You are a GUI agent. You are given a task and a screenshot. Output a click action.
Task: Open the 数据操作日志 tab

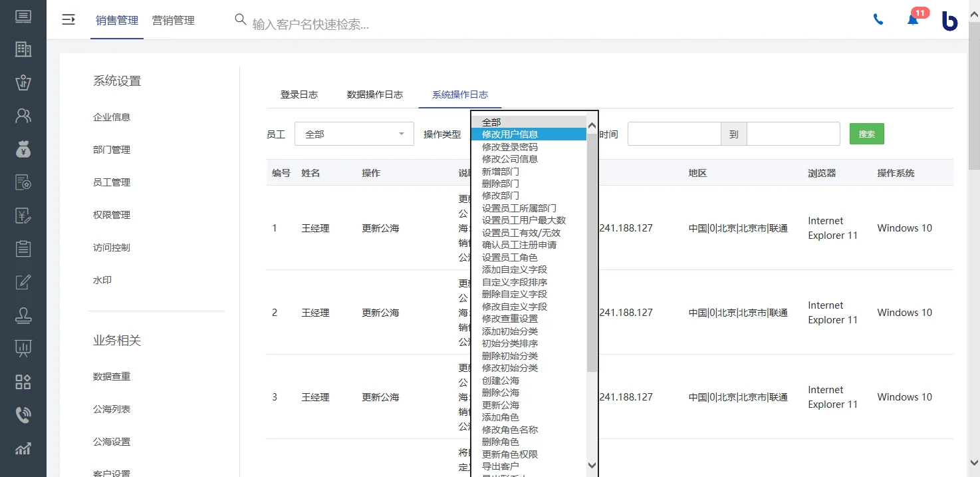coord(375,94)
